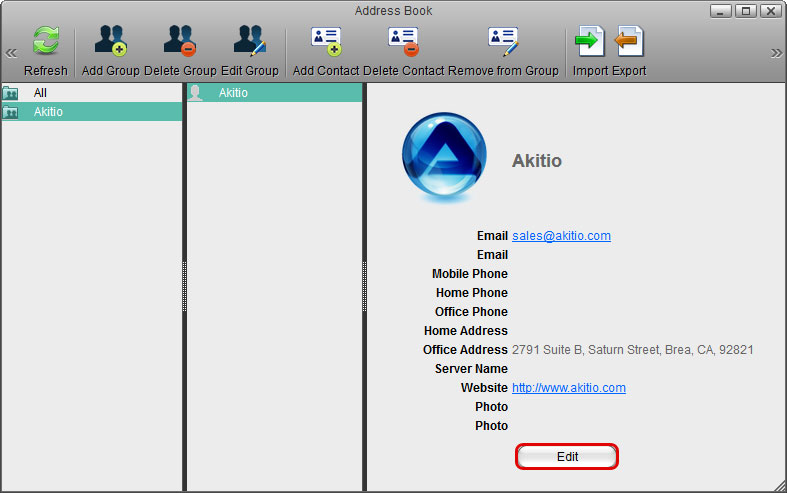Close the Address Book window

coord(770,11)
